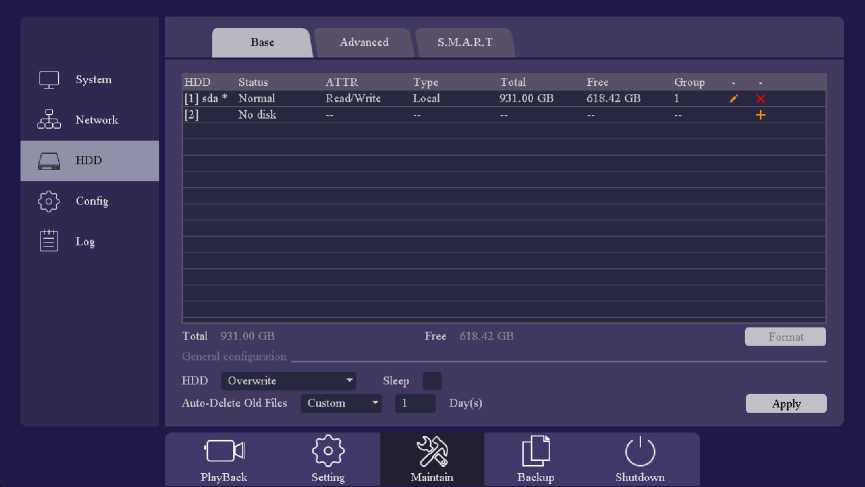Click the pencil edit icon for sda disk

click(x=734, y=99)
